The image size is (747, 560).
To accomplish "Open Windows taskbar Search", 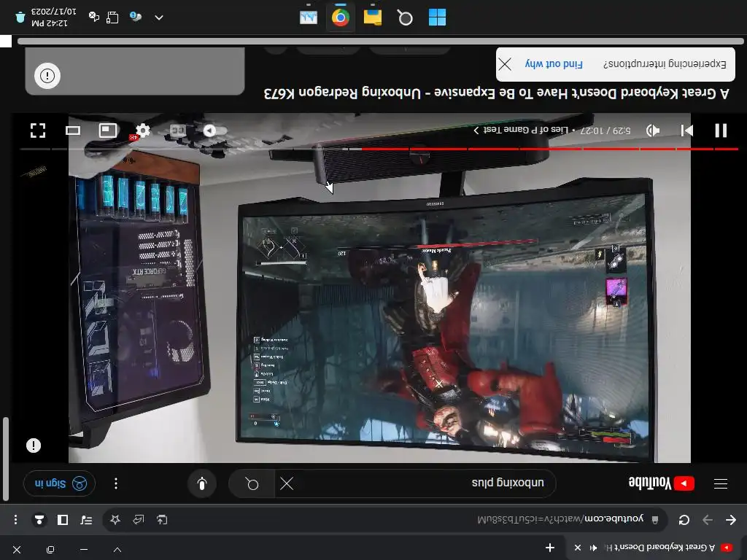I will tap(405, 18).
